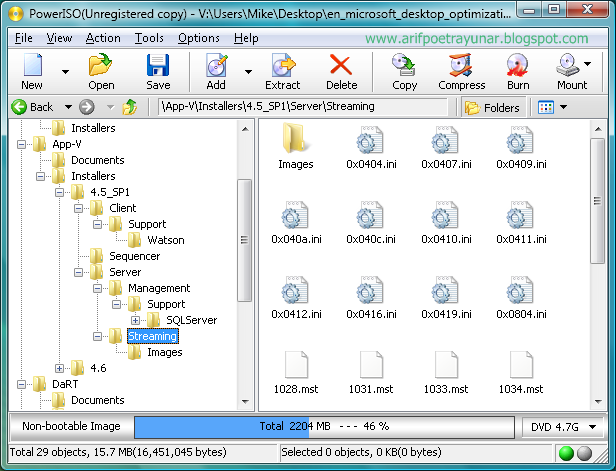
Task: Open the Tools menu
Action: tap(149, 38)
